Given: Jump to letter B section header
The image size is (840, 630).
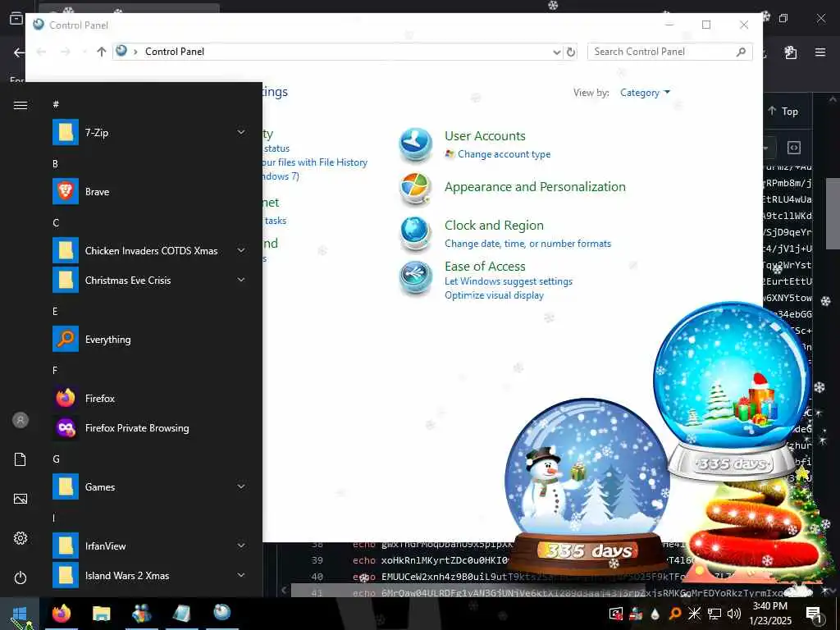Looking at the screenshot, I should coord(55,163).
